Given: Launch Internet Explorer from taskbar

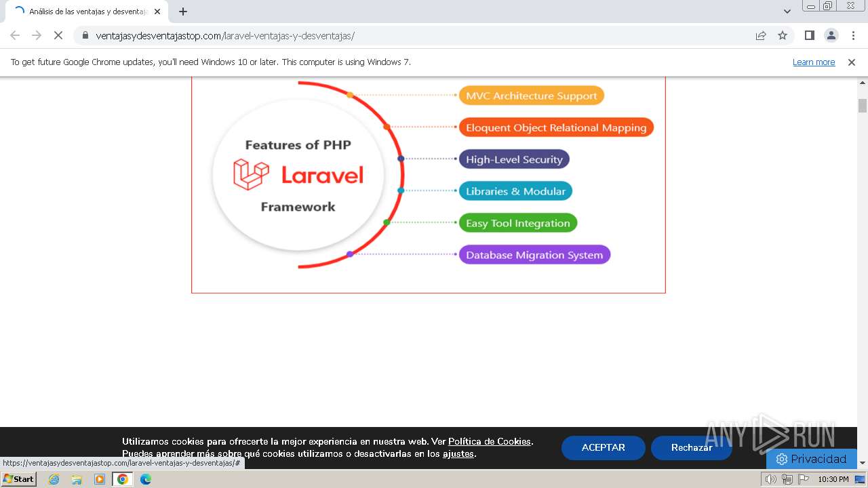Looking at the screenshot, I should click(54, 479).
